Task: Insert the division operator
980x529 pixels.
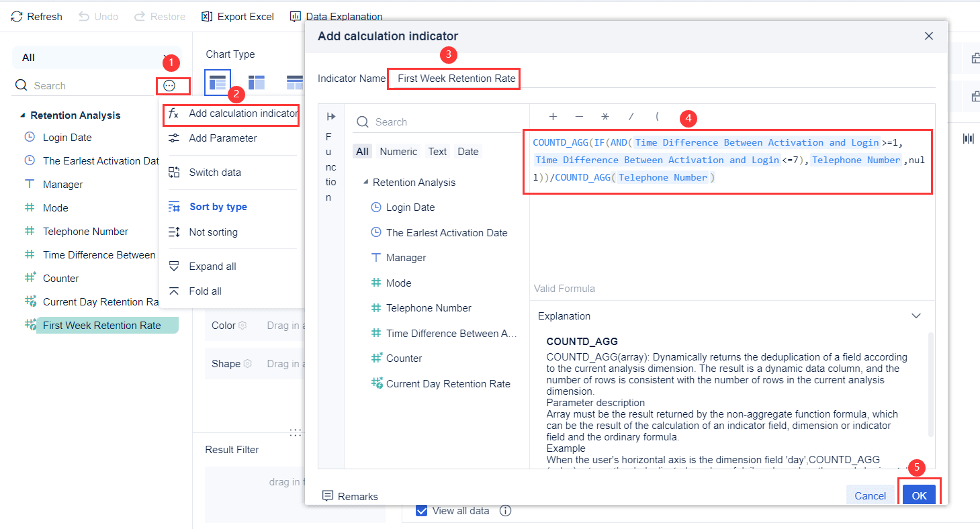Action: pos(631,117)
